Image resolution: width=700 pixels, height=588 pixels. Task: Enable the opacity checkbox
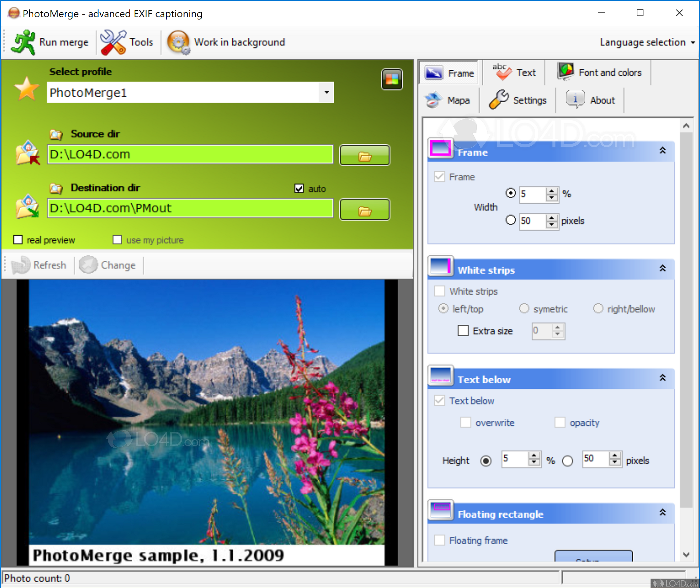click(x=560, y=422)
